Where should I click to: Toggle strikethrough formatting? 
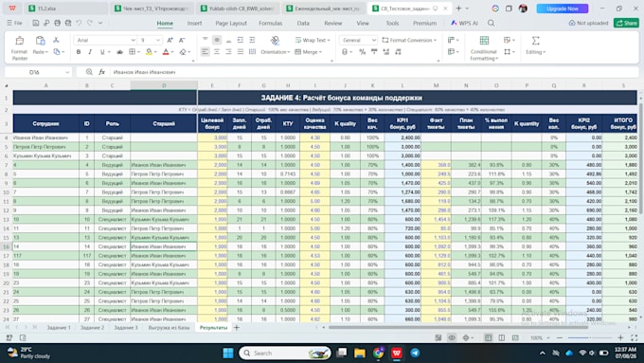(119, 52)
